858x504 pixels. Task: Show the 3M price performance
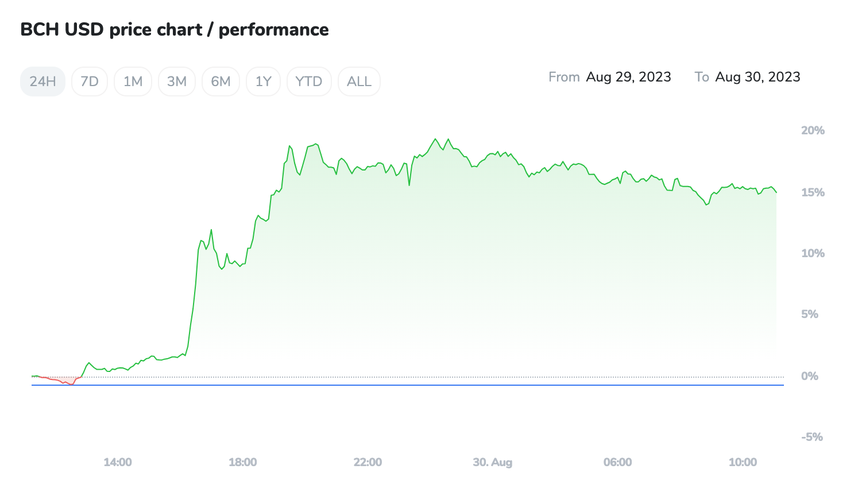point(177,82)
